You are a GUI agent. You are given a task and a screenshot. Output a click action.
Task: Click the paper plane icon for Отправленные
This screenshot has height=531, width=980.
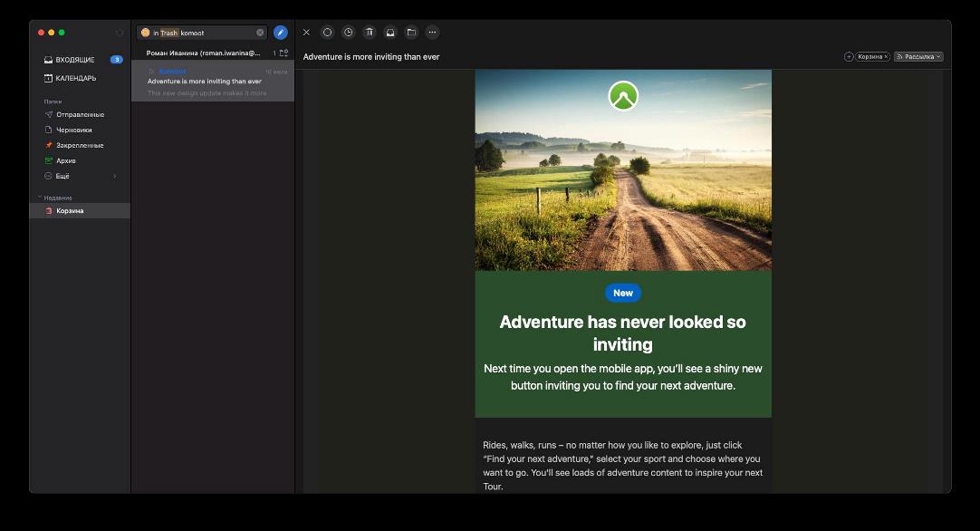49,114
